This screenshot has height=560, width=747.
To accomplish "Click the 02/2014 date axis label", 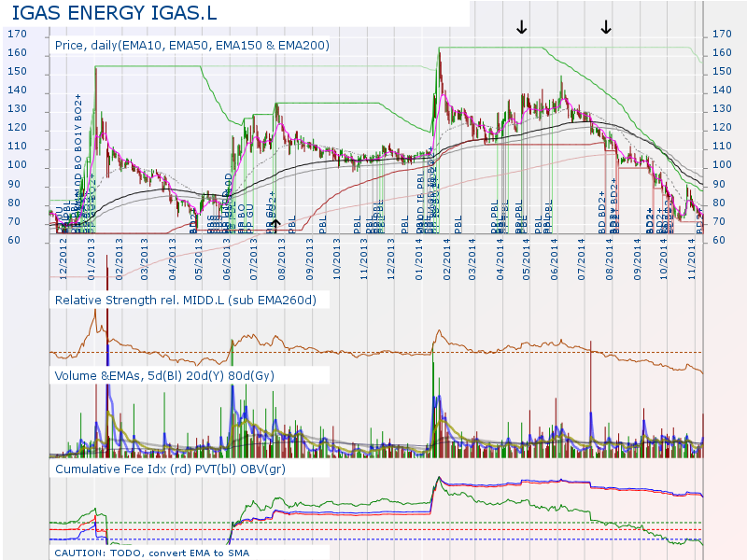I will point(446,259).
